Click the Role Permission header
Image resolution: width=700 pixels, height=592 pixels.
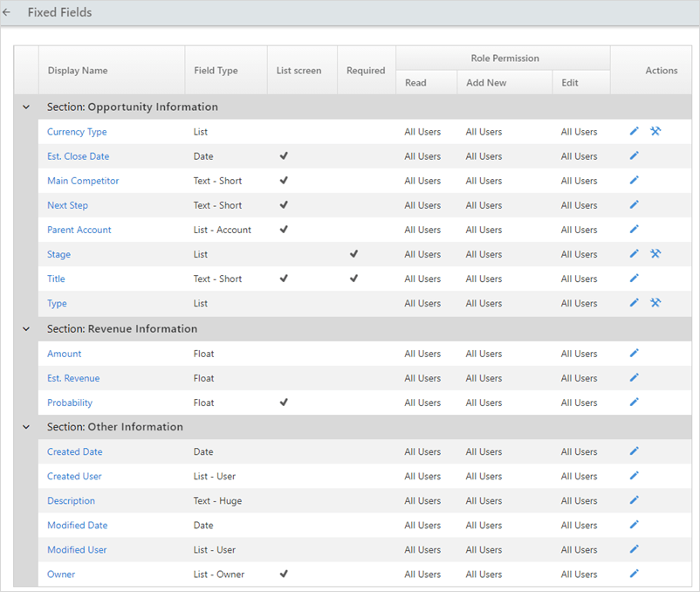pos(504,58)
